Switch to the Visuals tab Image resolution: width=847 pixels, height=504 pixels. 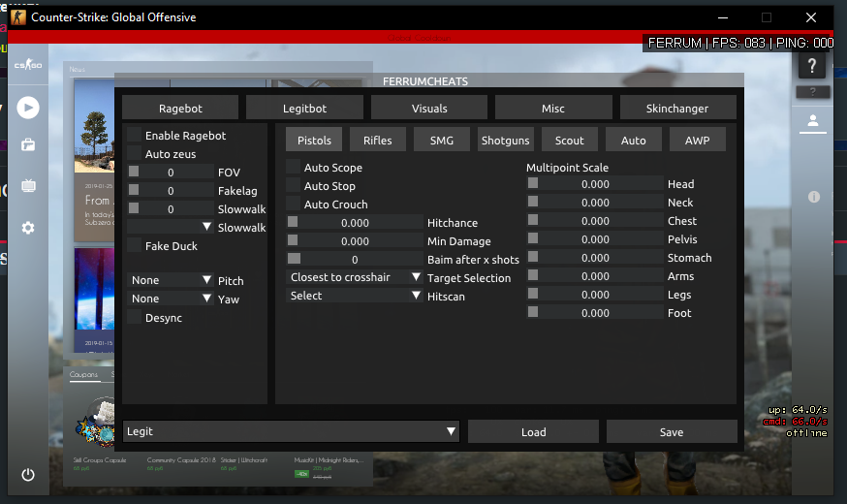pos(428,108)
